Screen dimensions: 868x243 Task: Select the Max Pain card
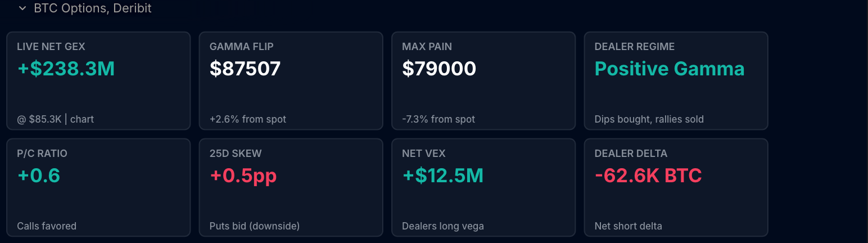(x=483, y=80)
